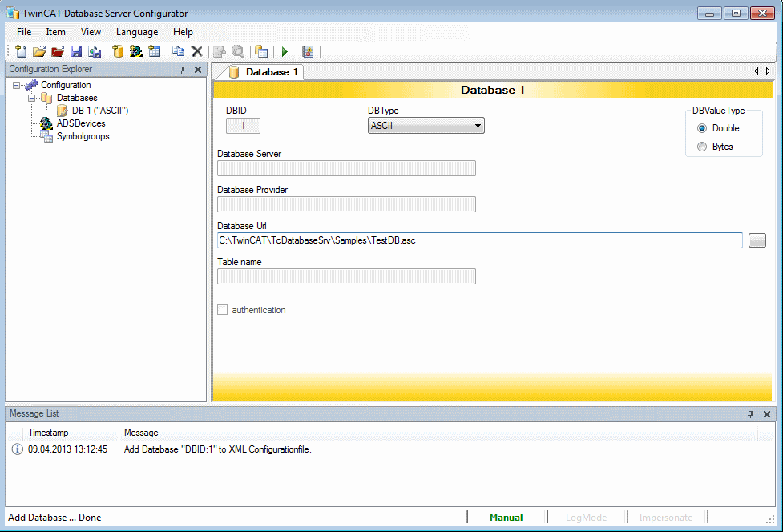This screenshot has width=783, height=532.
Task: Click the Copy toolbar icon
Action: [x=178, y=51]
